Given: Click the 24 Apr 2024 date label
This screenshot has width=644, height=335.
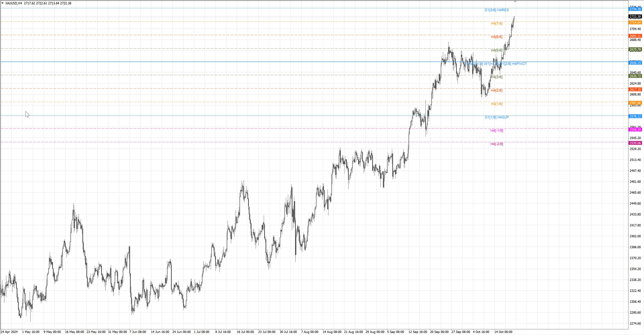Looking at the screenshot, I should pyautogui.click(x=10, y=332).
